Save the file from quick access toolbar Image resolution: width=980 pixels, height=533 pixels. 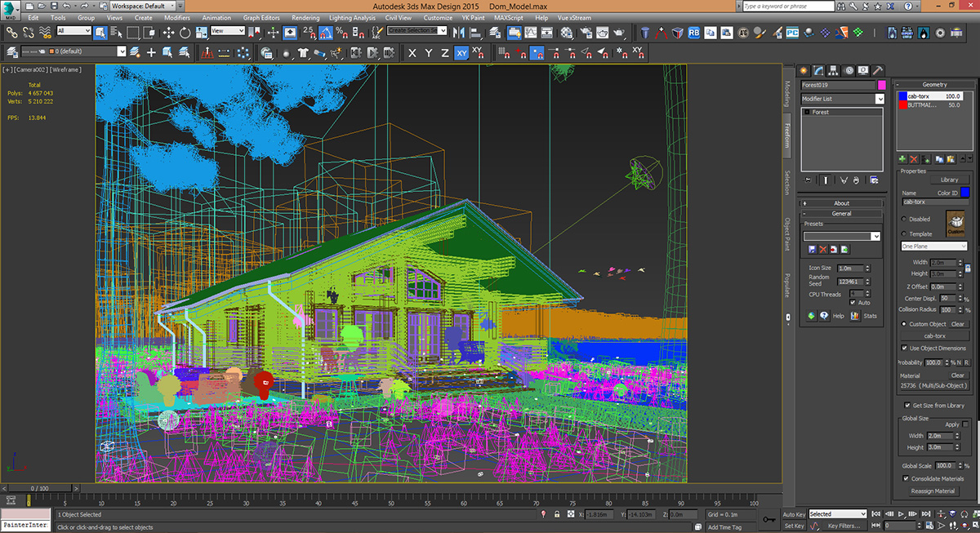54,6
